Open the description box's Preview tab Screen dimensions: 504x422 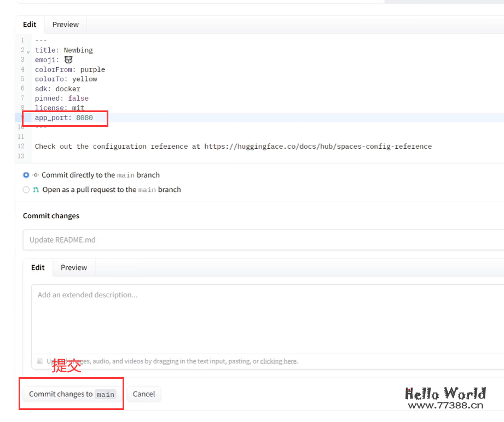coord(74,267)
